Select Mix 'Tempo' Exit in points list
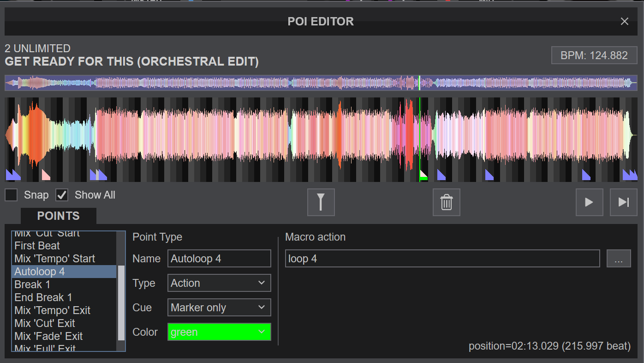644x363 pixels. click(64, 310)
